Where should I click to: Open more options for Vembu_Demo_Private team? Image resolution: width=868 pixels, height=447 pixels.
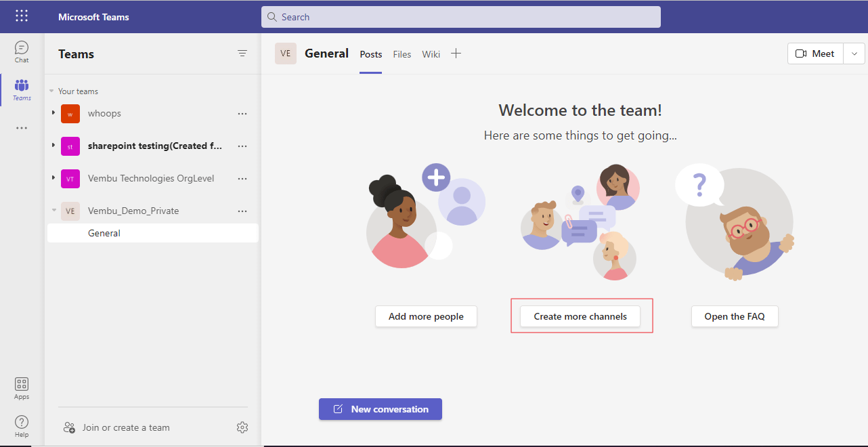click(x=242, y=211)
